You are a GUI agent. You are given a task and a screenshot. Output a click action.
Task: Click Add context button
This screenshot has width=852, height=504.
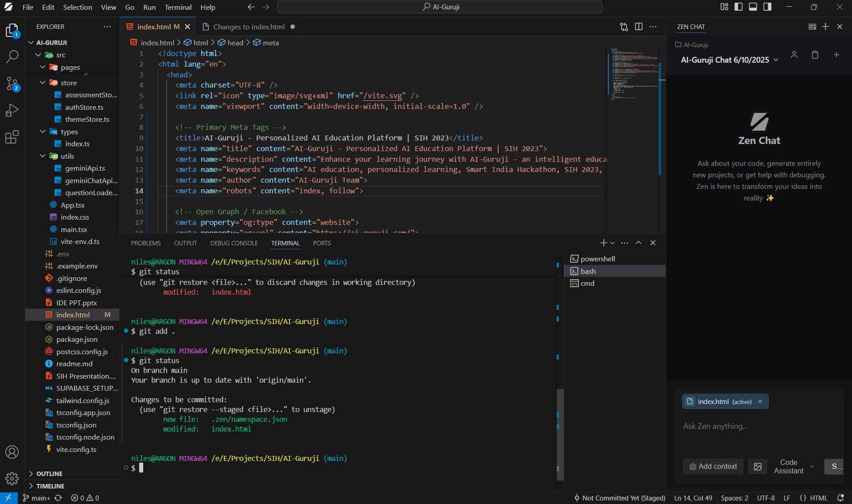(x=713, y=466)
